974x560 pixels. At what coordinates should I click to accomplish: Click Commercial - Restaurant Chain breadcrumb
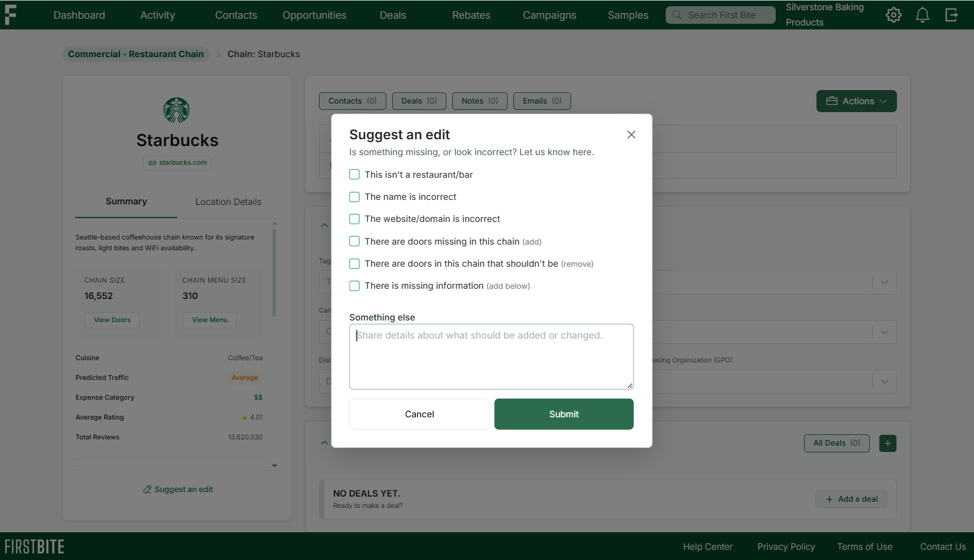136,54
